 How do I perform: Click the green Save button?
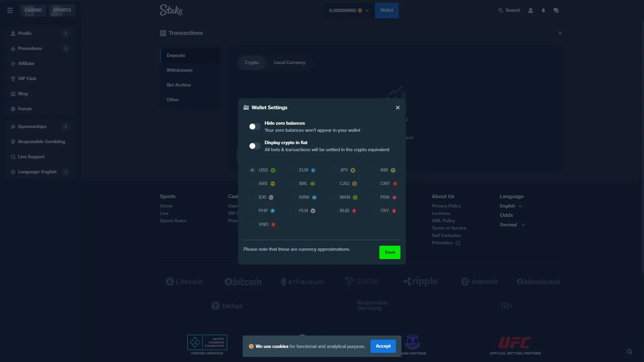click(390, 252)
